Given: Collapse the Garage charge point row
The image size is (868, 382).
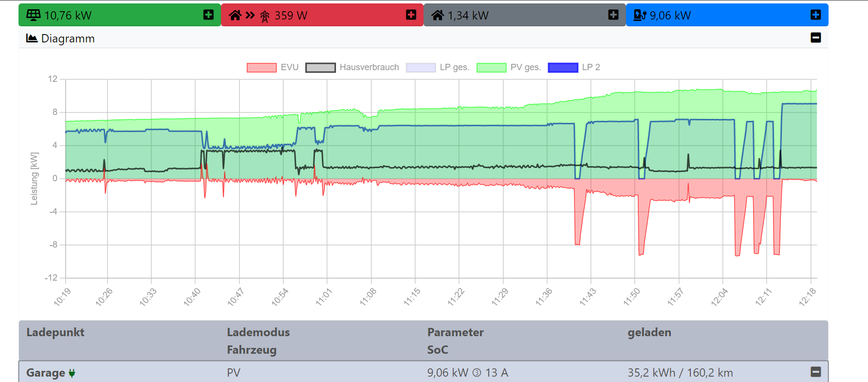Looking at the screenshot, I should 816,372.
